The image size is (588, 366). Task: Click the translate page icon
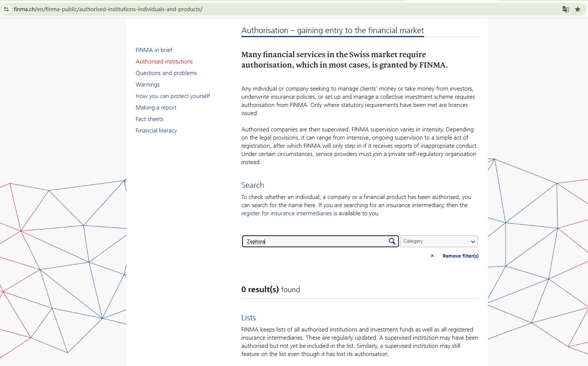[566, 9]
